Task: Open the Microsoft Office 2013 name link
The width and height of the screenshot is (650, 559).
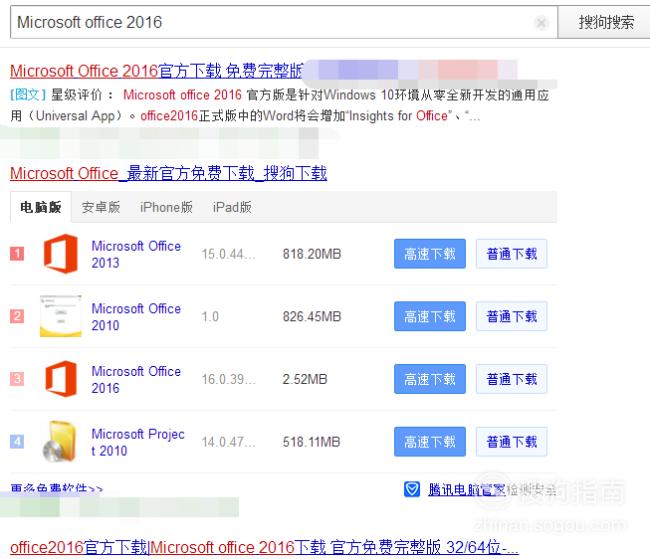Action: coord(136,254)
